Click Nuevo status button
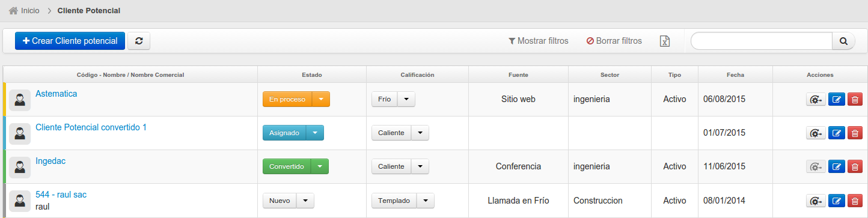 point(280,201)
